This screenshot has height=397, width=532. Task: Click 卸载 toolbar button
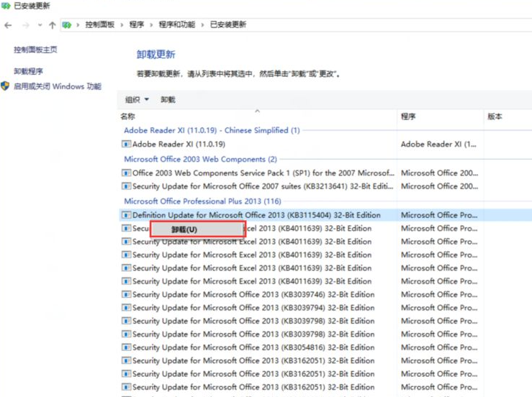click(168, 100)
